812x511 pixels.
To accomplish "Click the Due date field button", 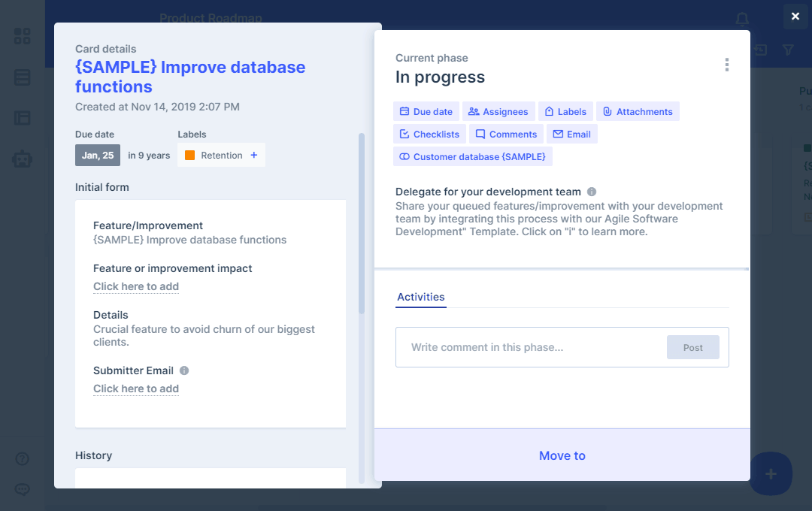I will coord(426,112).
